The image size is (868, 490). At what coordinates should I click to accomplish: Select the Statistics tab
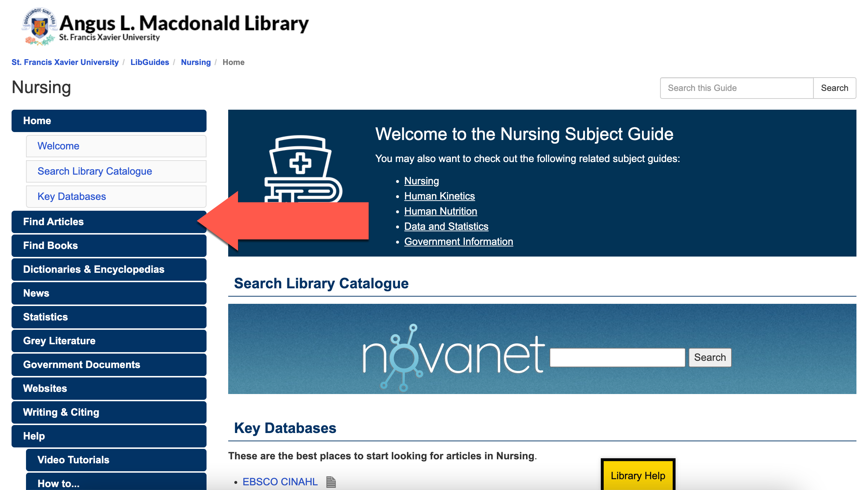click(x=109, y=317)
